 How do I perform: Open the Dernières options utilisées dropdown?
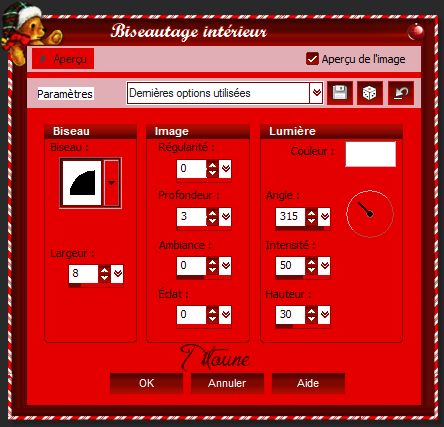[x=316, y=93]
